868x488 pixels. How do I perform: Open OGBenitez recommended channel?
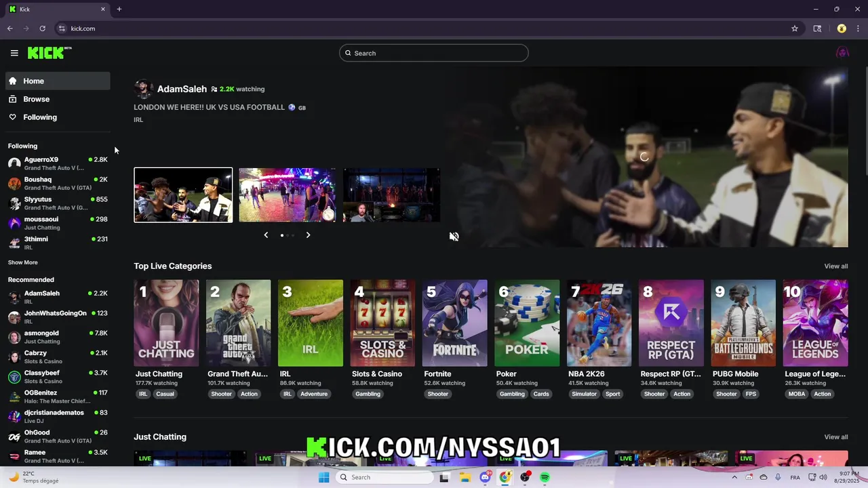pyautogui.click(x=58, y=396)
